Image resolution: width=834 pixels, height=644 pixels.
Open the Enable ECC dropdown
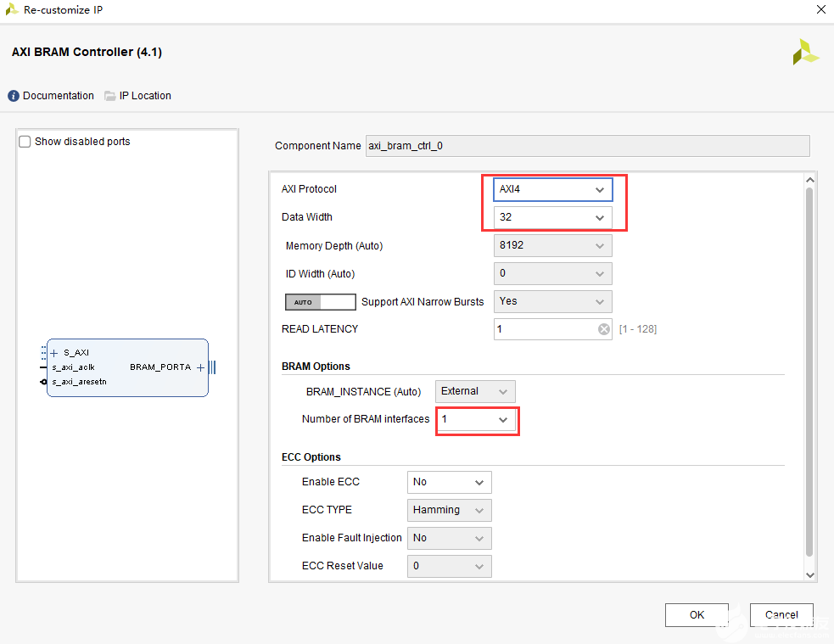click(x=449, y=482)
